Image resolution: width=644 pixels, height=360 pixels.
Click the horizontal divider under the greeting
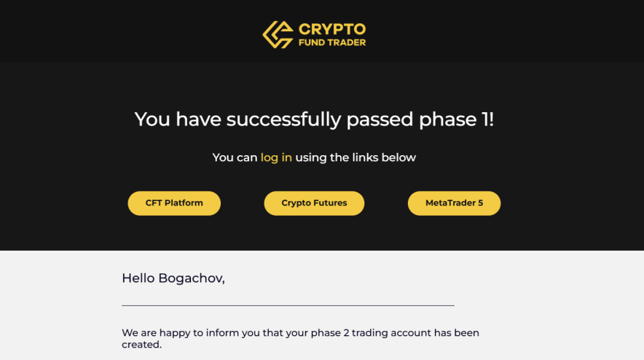[288, 305]
